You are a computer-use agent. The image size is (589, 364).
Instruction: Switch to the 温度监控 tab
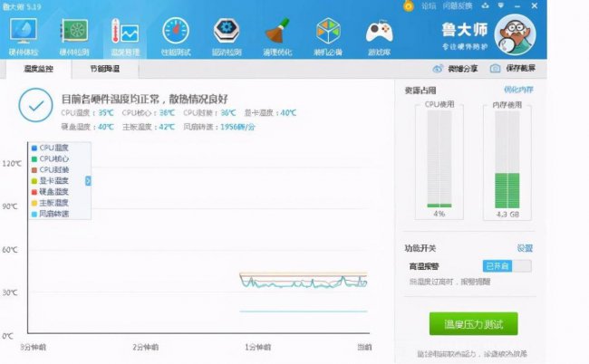point(38,69)
